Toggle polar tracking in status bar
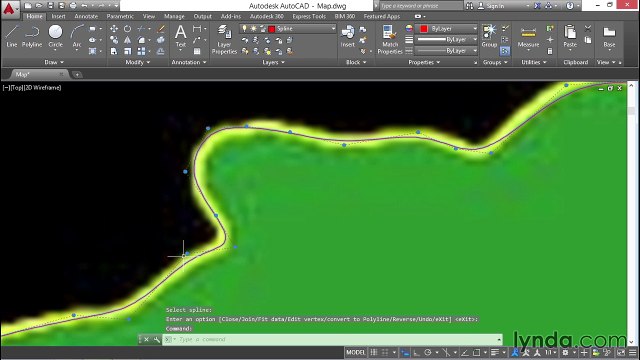The width and height of the screenshot is (640, 360). (x=428, y=352)
